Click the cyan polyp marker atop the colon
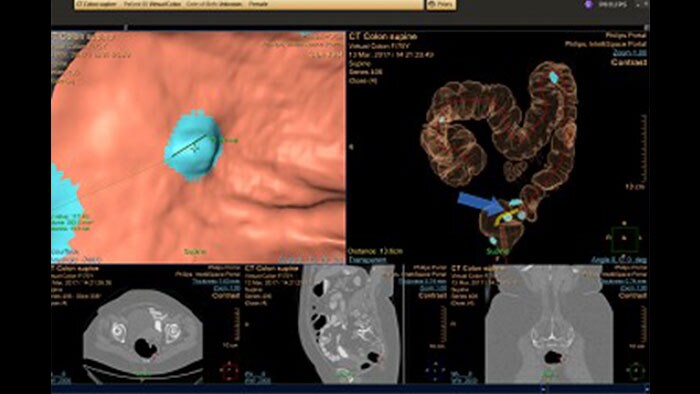The image size is (700, 394). tap(554, 77)
